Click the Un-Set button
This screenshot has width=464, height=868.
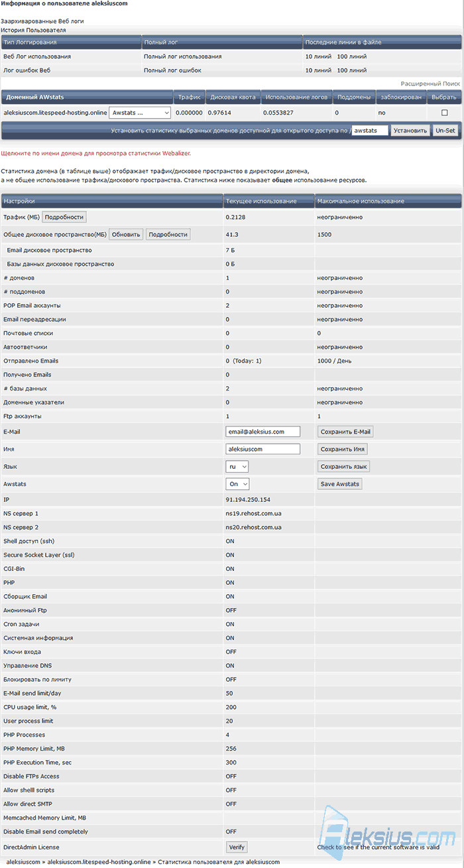click(445, 131)
